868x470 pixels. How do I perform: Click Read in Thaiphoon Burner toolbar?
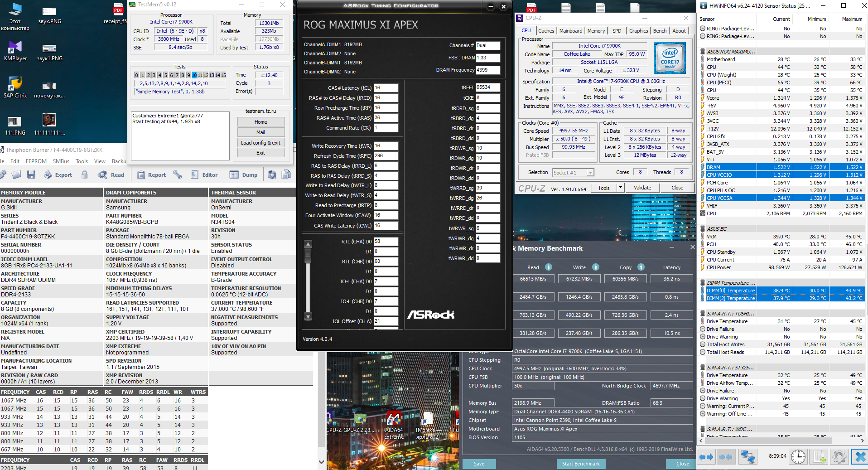point(111,175)
